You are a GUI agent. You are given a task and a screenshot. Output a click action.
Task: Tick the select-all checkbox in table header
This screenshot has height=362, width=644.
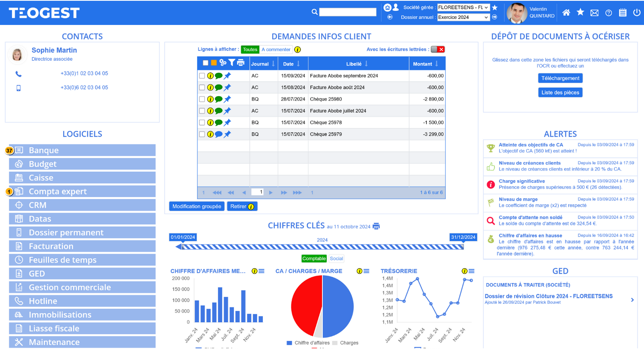pyautogui.click(x=205, y=63)
